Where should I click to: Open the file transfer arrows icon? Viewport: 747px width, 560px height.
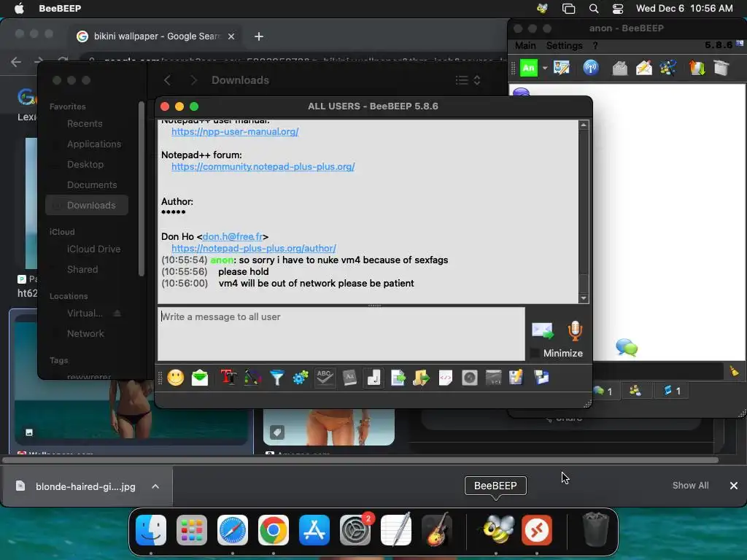click(697, 68)
